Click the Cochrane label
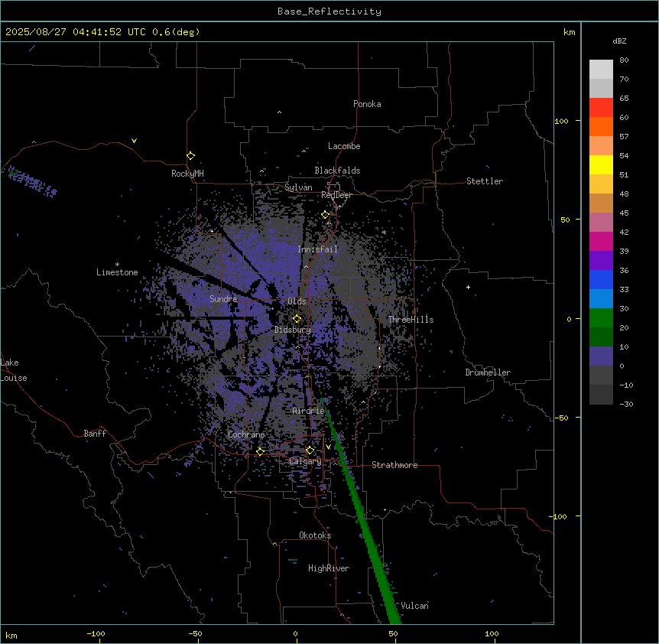Screen dimensions: 659x644 point(246,434)
